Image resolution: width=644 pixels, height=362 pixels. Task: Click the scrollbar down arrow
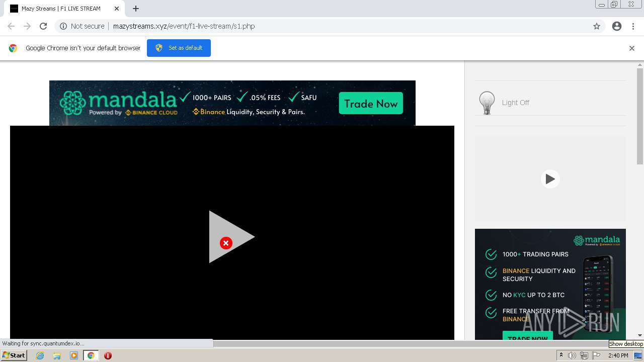click(x=640, y=335)
